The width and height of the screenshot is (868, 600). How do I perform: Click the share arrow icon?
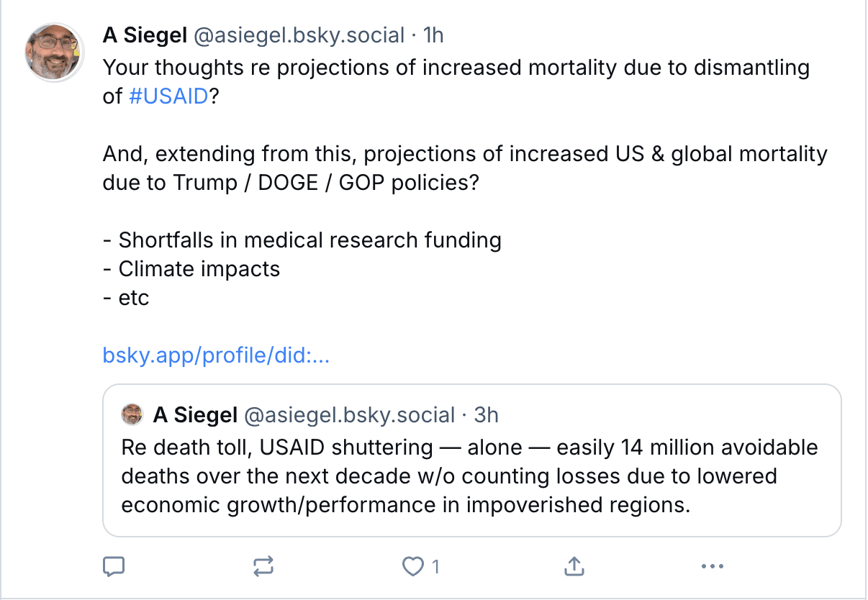click(574, 567)
